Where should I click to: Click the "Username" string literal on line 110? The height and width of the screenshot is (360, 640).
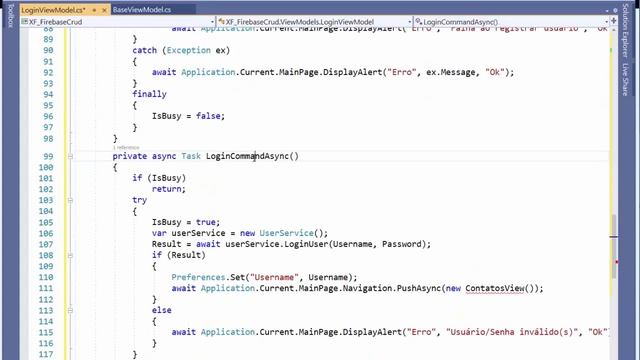coord(274,278)
